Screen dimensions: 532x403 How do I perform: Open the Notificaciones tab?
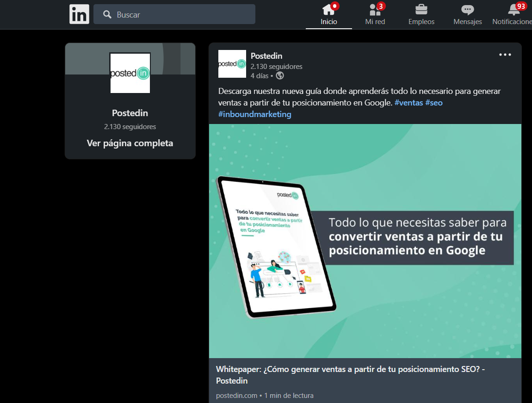pos(512,15)
